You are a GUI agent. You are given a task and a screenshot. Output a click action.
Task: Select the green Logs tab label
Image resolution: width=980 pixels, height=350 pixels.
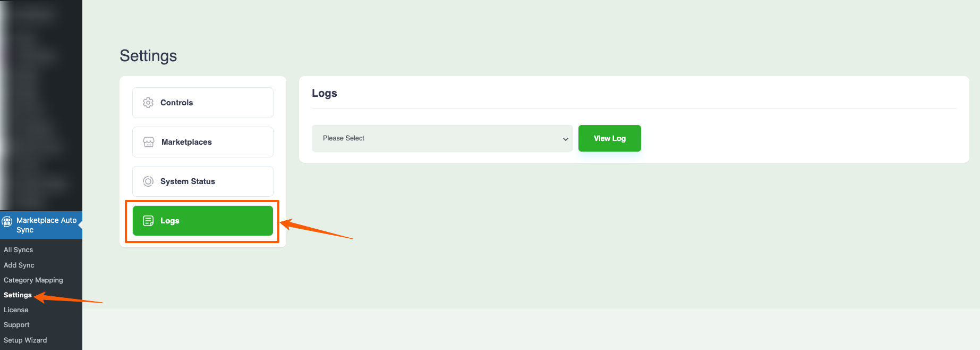(170, 221)
